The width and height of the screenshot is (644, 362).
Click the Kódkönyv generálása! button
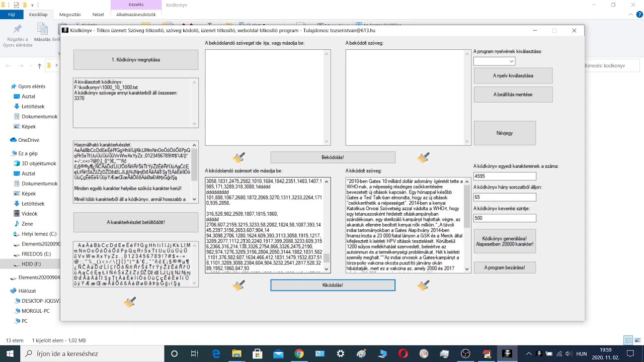(505, 241)
